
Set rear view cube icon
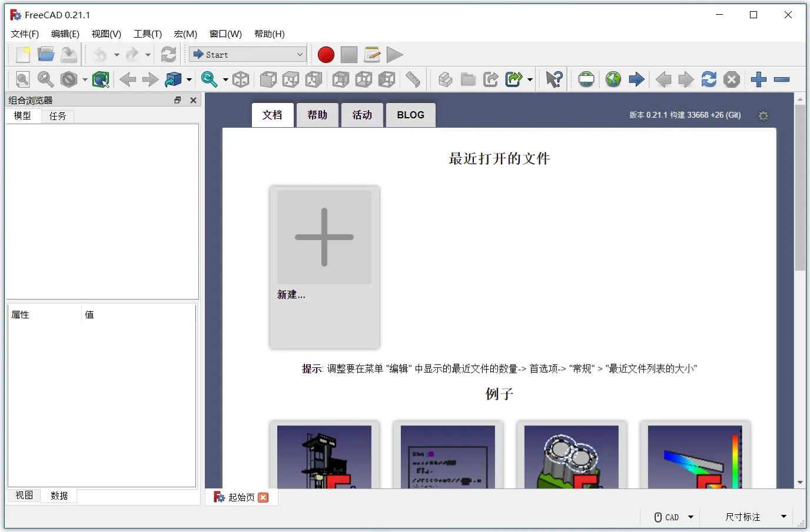(x=341, y=79)
